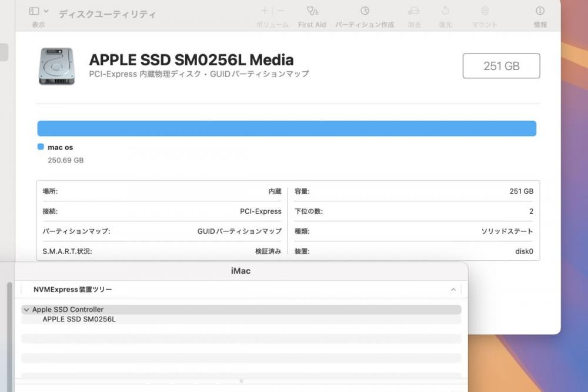Expand the view dropdown chevron
The image size is (588, 392).
click(x=46, y=11)
